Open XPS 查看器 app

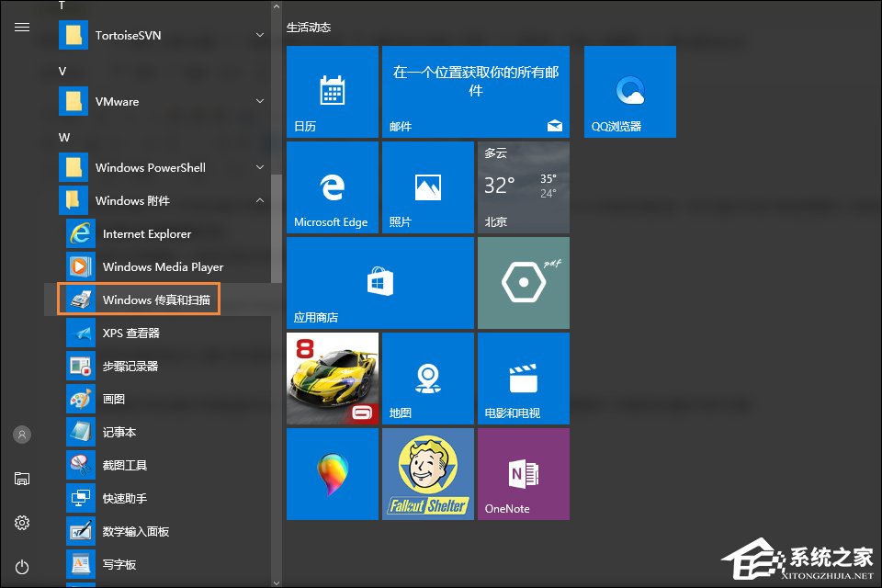[130, 334]
